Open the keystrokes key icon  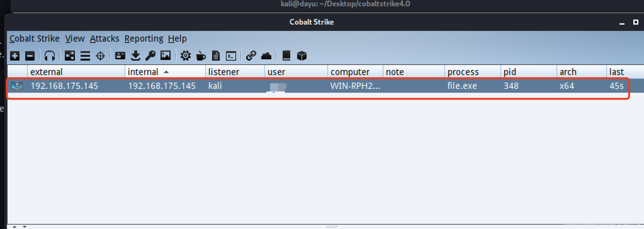point(150,56)
